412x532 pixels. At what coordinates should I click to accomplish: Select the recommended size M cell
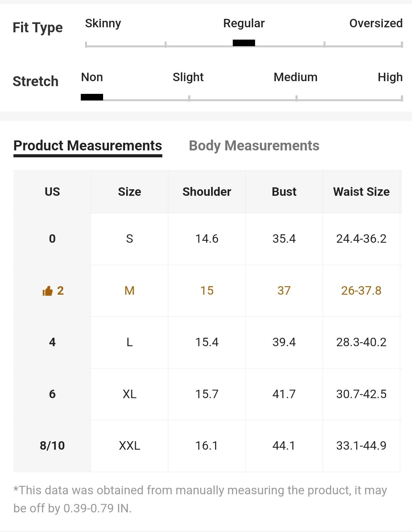click(x=130, y=291)
